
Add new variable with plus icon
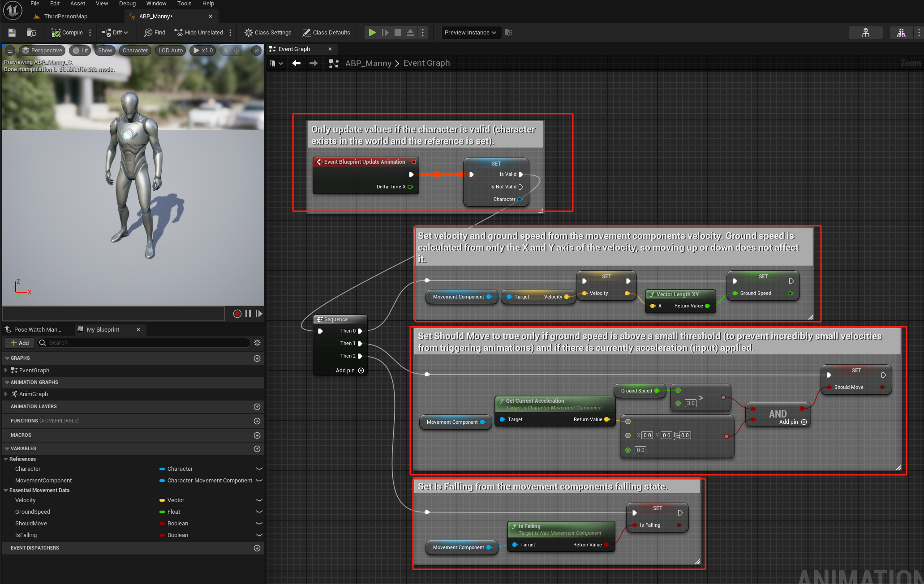[257, 449]
